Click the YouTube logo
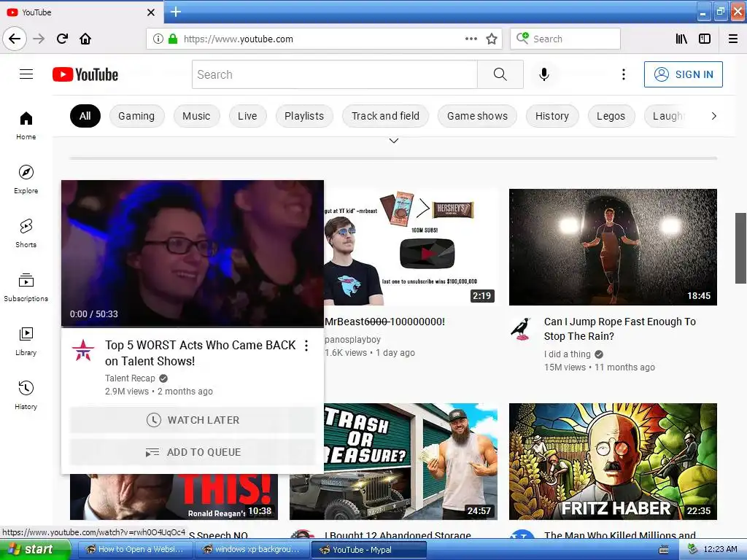Viewport: 747px width, 560px height. point(85,75)
